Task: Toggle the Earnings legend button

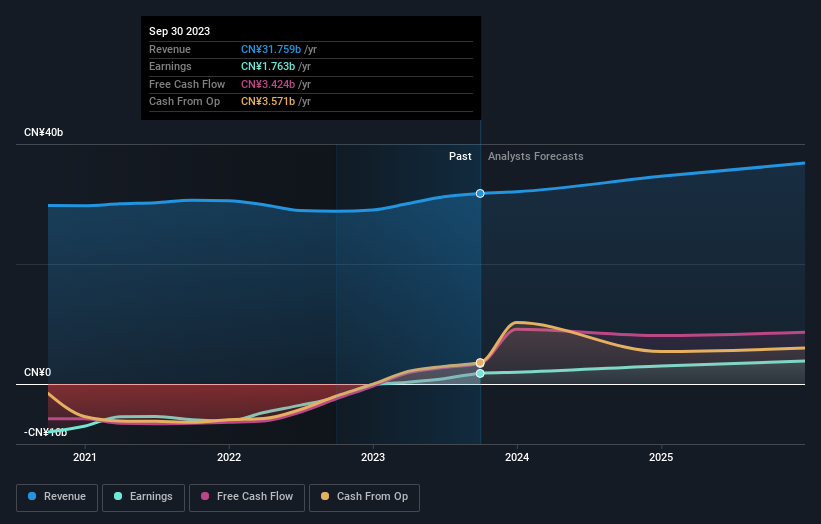Action: coord(143,497)
